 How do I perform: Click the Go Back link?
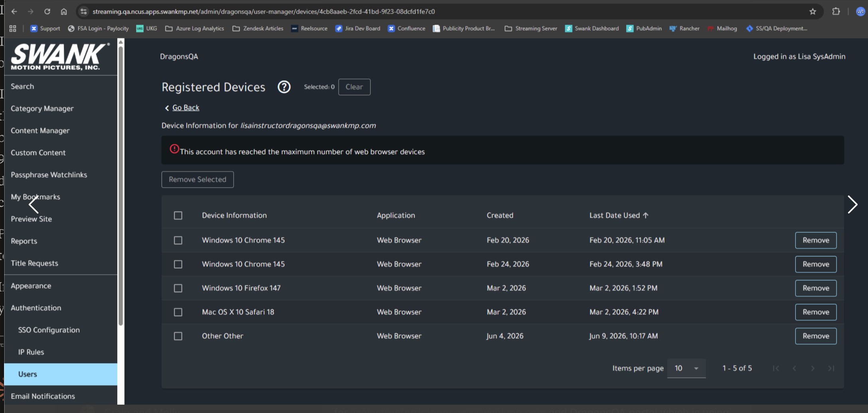tap(185, 108)
